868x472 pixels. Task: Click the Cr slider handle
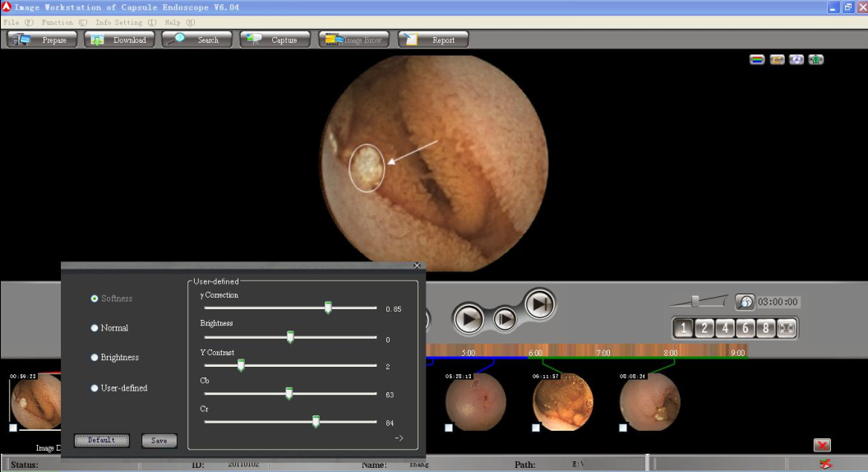tap(316, 422)
